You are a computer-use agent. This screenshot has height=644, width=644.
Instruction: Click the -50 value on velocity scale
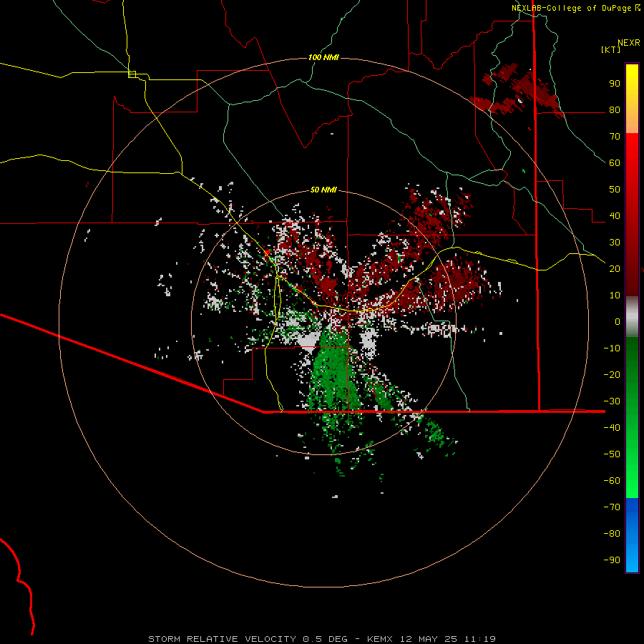point(612,454)
